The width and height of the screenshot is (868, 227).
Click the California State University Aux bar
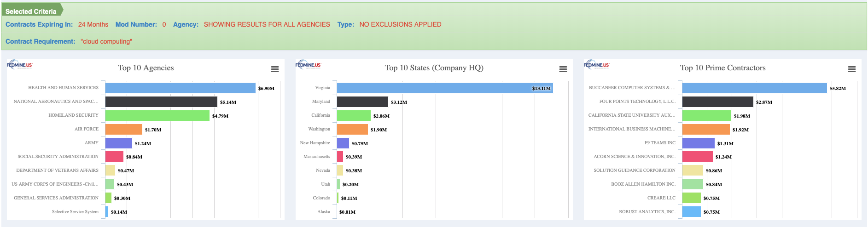coord(707,115)
